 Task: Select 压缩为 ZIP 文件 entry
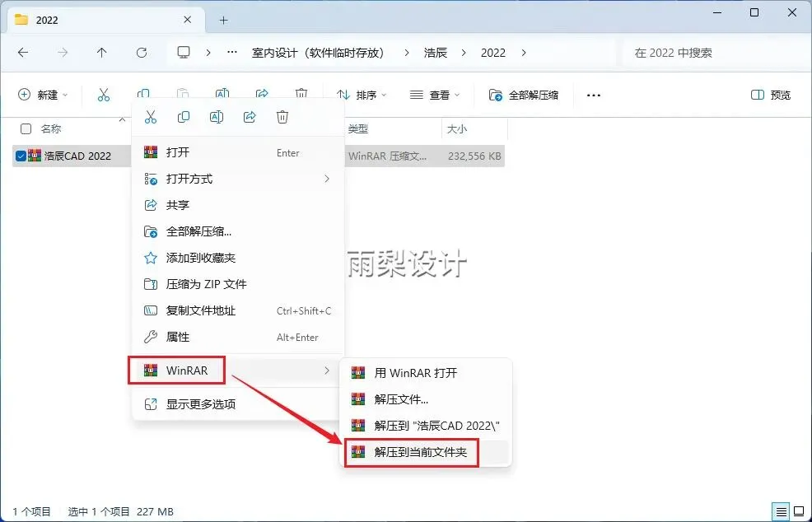(x=238, y=284)
